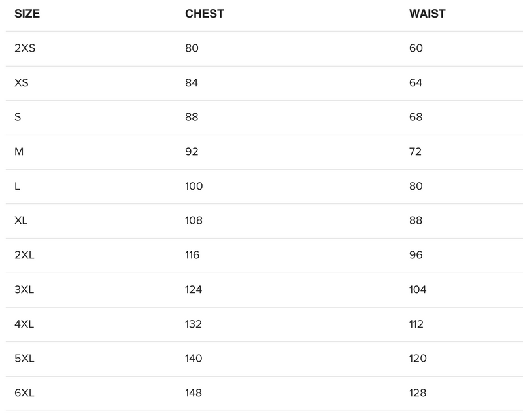Select the 6XL size label

click(24, 393)
